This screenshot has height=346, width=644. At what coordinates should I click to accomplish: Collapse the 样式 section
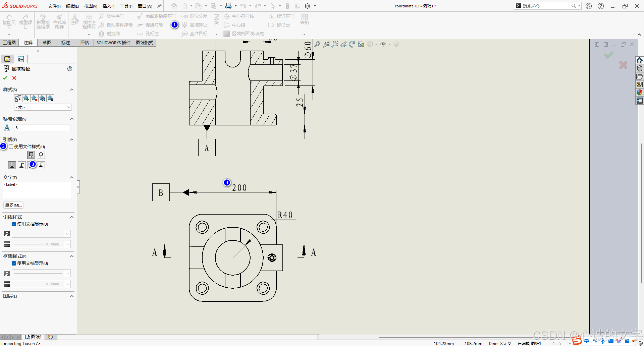pyautogui.click(x=71, y=90)
